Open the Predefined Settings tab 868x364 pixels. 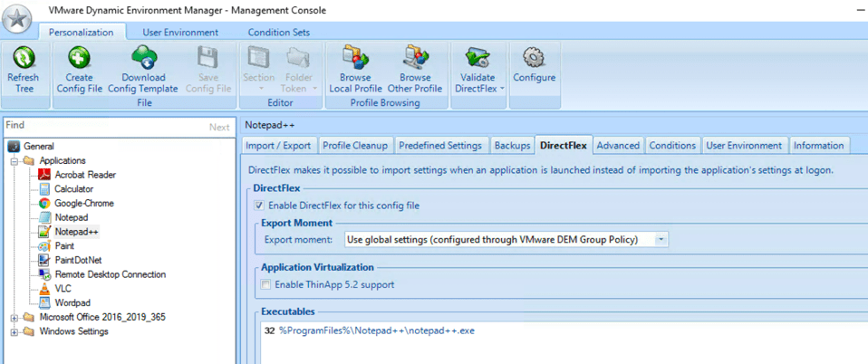[439, 146]
